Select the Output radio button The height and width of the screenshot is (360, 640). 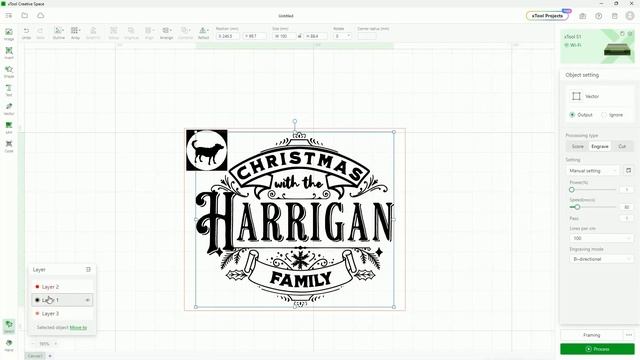(572, 115)
